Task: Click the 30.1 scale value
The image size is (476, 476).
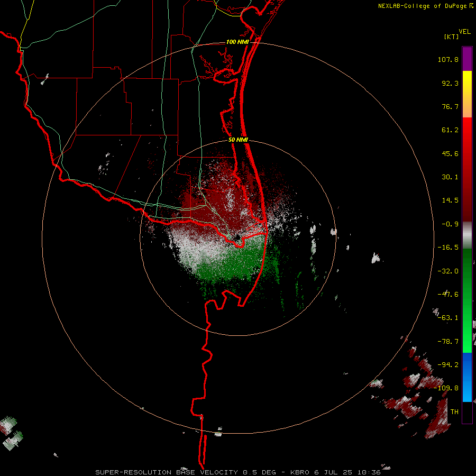Action: [450, 177]
